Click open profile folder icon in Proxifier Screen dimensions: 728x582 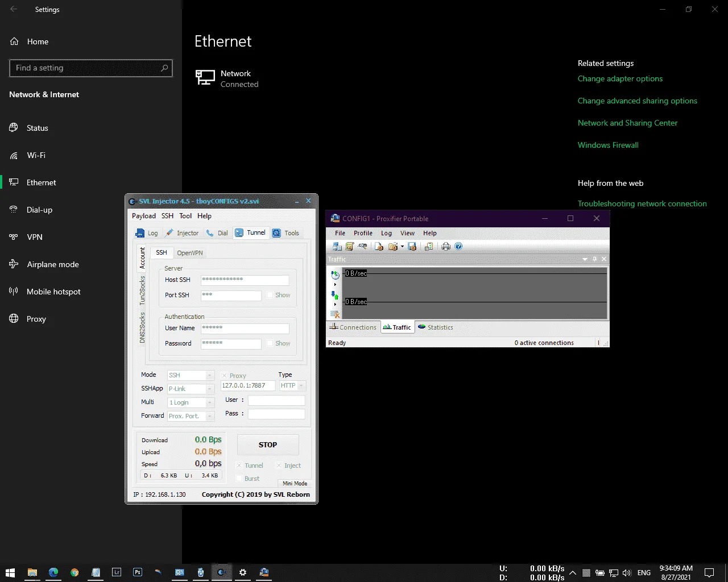(392, 246)
